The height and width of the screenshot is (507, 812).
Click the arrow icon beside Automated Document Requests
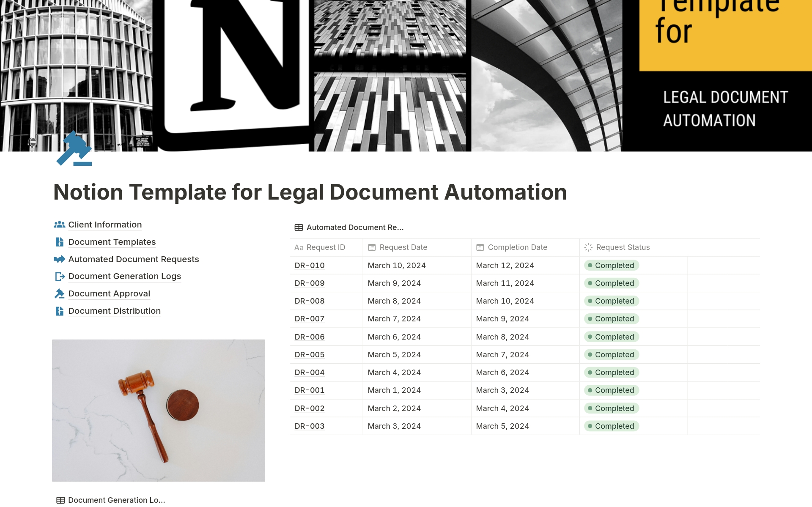59,259
